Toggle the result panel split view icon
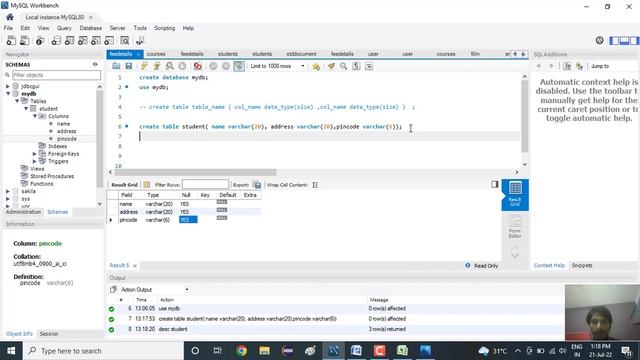This screenshot has height=360, width=640. point(495,184)
